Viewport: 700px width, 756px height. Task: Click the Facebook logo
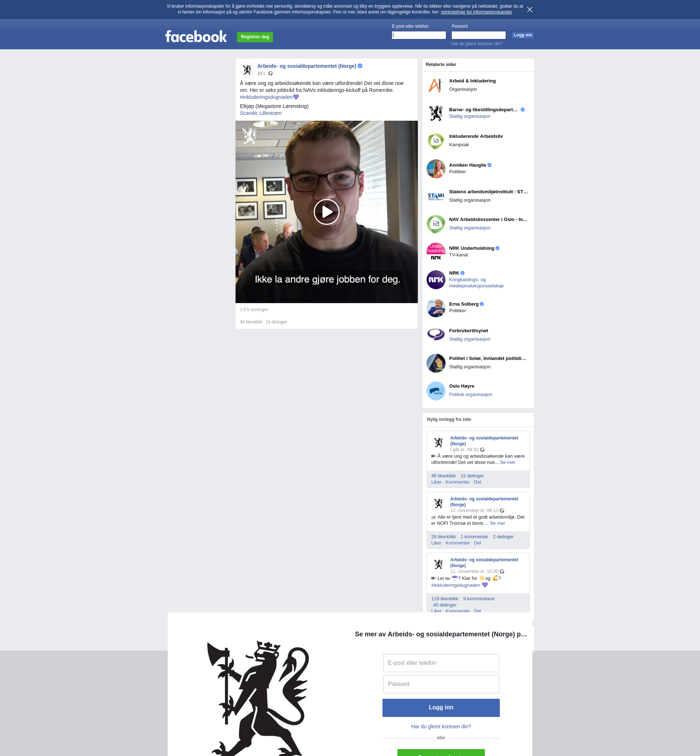tap(196, 36)
